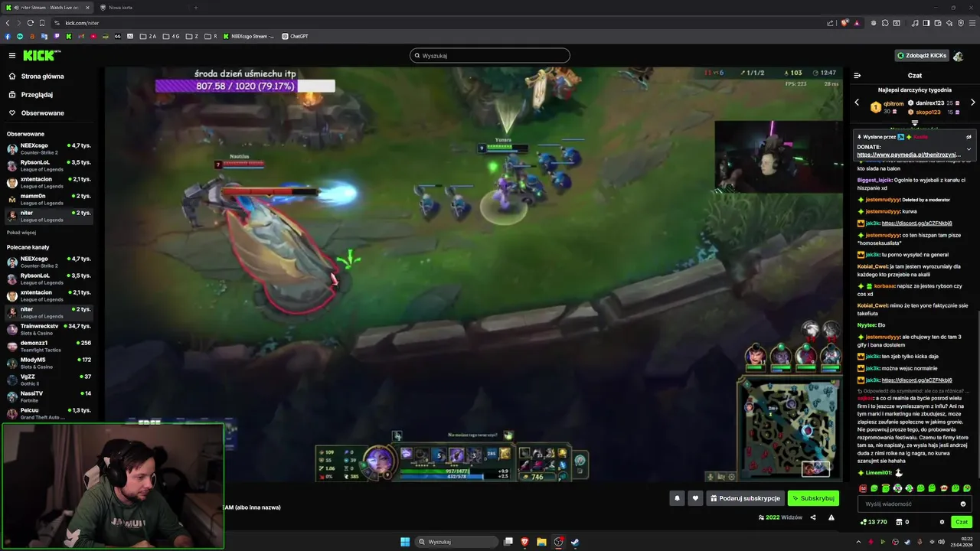Open the '2 A' bookmarks folder
Viewport: 980px width, 551px height.
pos(148,36)
